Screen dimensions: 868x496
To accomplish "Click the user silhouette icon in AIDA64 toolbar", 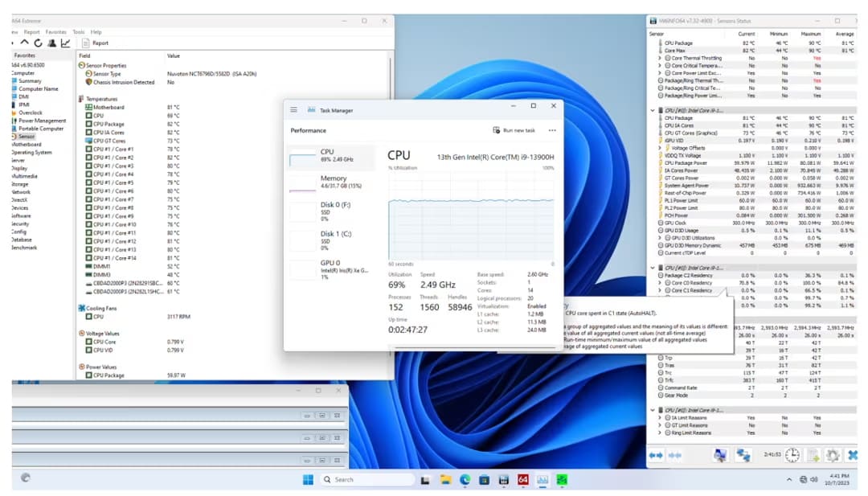I will pyautogui.click(x=51, y=43).
